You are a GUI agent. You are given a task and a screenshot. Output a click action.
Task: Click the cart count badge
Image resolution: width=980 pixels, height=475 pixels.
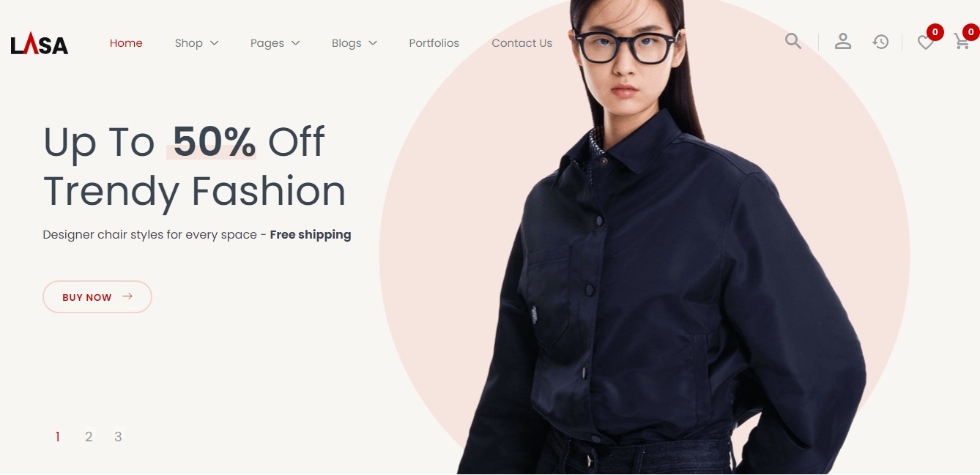[x=971, y=32]
